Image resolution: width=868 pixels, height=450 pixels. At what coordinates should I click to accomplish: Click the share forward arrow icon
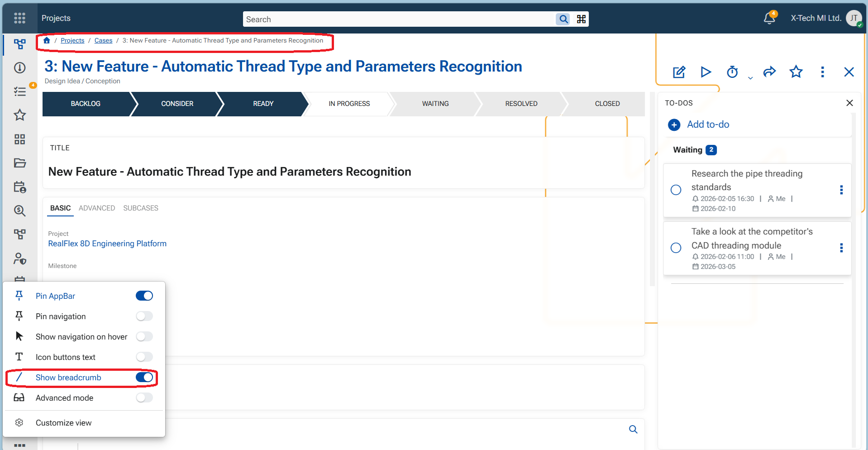click(769, 72)
